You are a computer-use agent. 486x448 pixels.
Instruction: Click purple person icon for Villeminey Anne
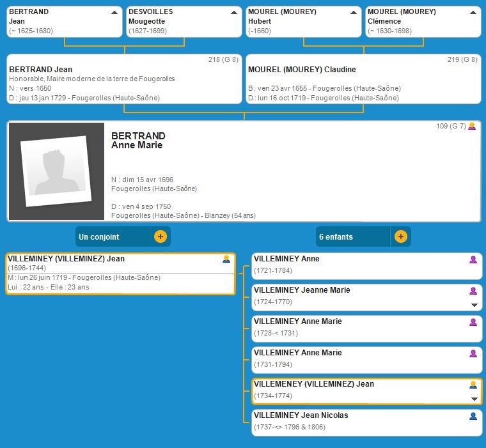coord(473,259)
